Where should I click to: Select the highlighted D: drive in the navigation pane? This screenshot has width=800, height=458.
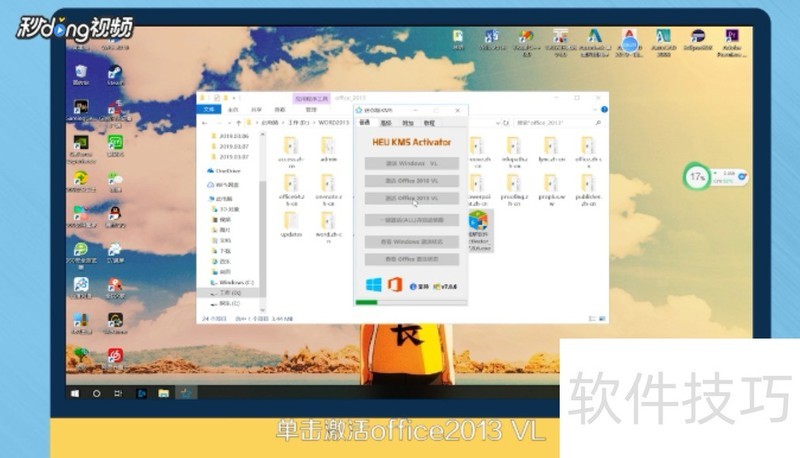pos(228,293)
